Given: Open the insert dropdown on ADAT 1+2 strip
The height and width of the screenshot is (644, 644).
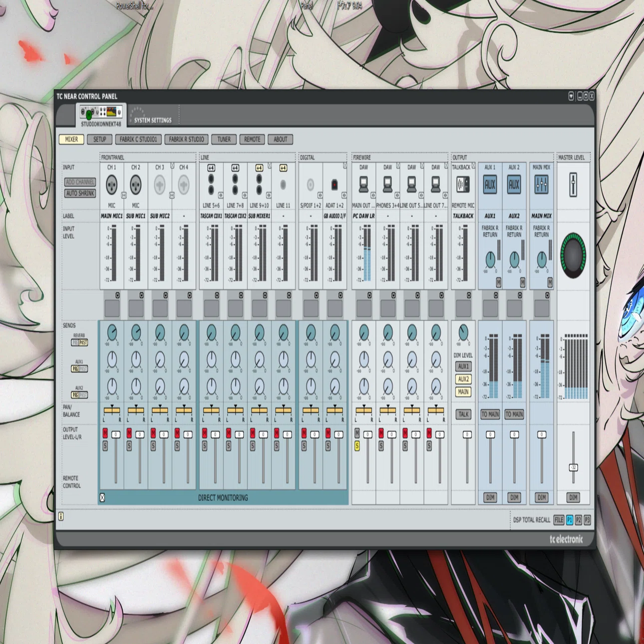Looking at the screenshot, I should click(x=340, y=296).
